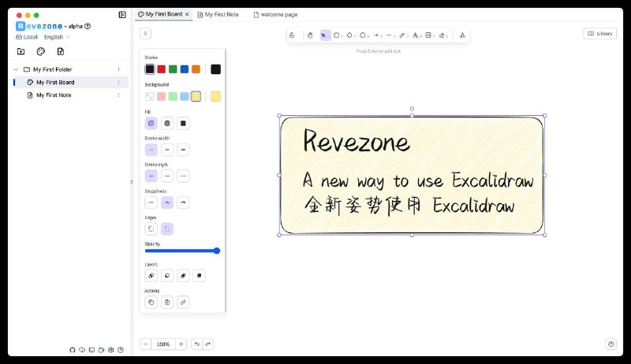Click the new board palette icon
The width and height of the screenshot is (631, 364).
tap(41, 51)
